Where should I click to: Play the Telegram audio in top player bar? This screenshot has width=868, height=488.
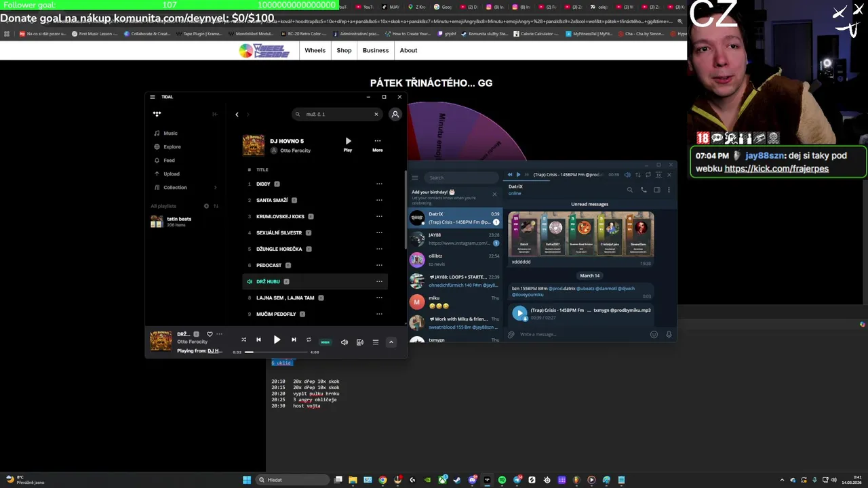point(518,174)
